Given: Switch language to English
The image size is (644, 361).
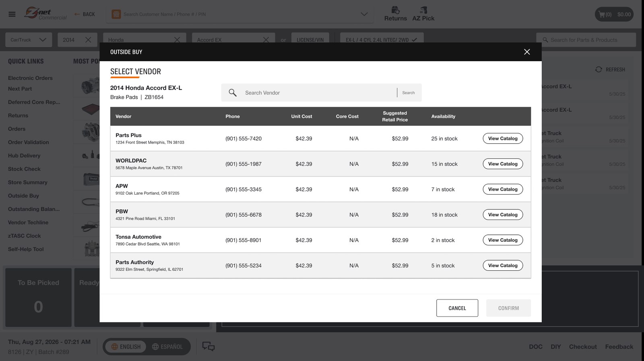Looking at the screenshot, I should 126,346.
